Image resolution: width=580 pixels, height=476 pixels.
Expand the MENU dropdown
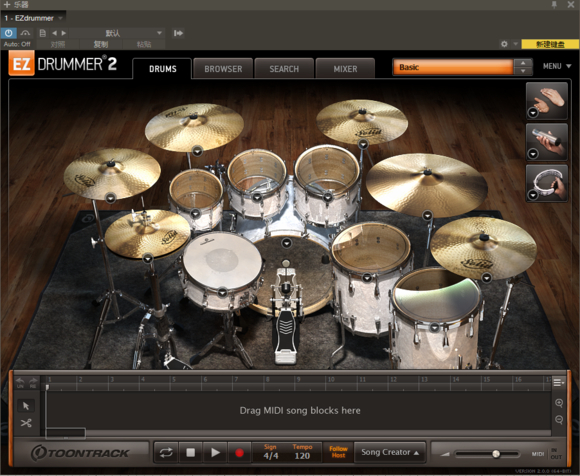click(557, 66)
